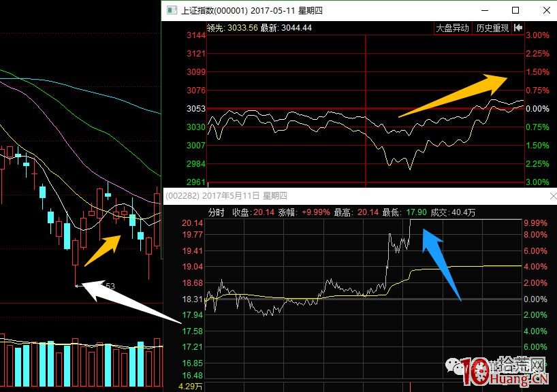557x392 pixels.
Task: Click the 3144 index axis label
Action: click(196, 35)
